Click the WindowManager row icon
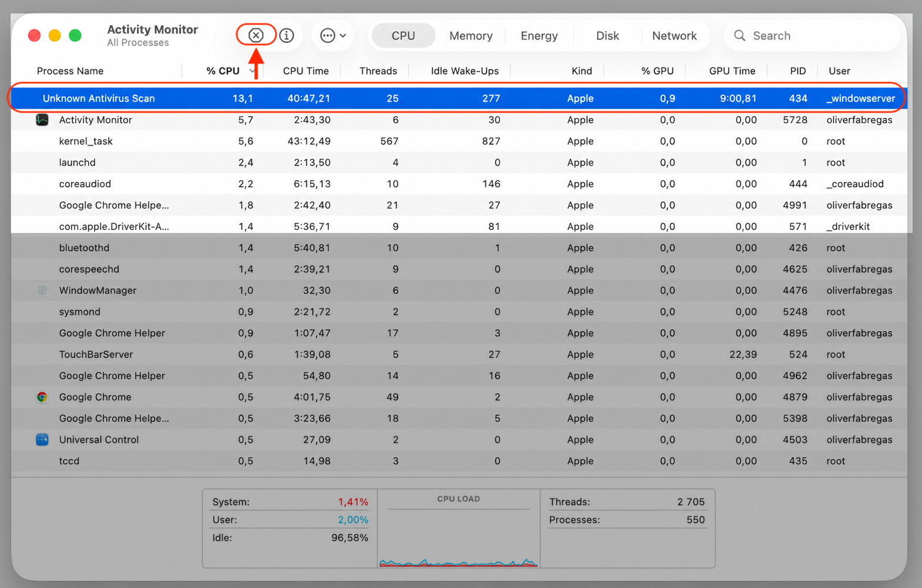Image resolution: width=922 pixels, height=588 pixels. tap(42, 290)
